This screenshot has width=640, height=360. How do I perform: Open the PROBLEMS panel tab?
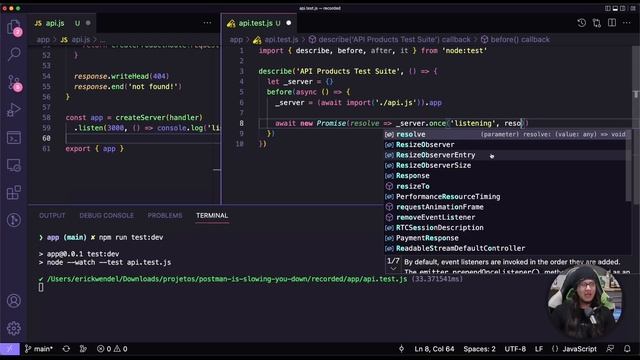tap(164, 216)
